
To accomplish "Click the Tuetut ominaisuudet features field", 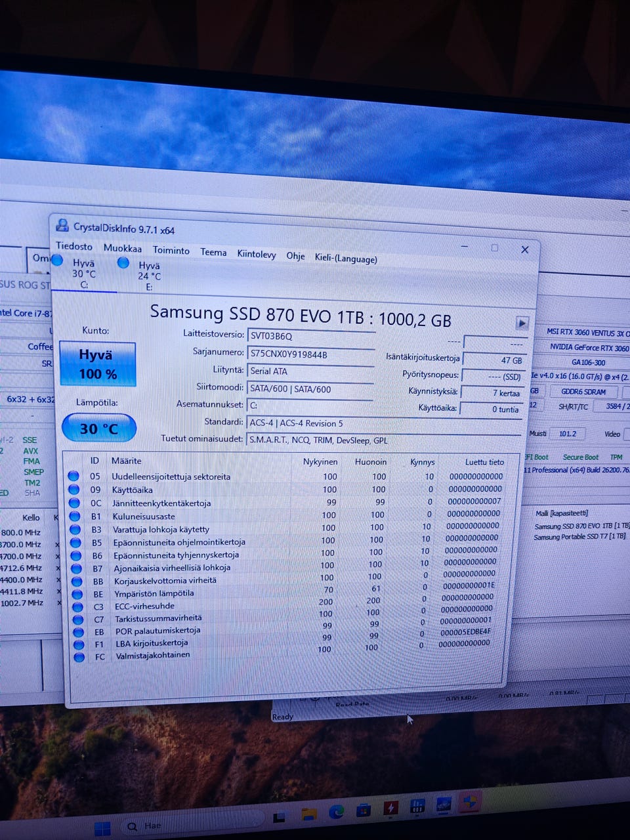I will pyautogui.click(x=385, y=440).
